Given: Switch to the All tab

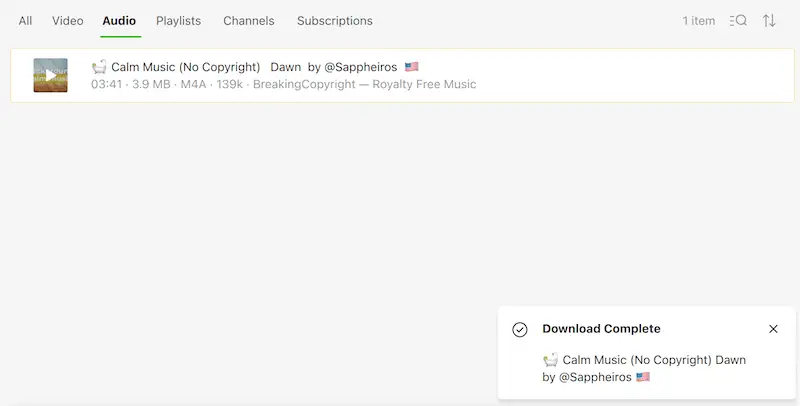Looking at the screenshot, I should click(25, 21).
